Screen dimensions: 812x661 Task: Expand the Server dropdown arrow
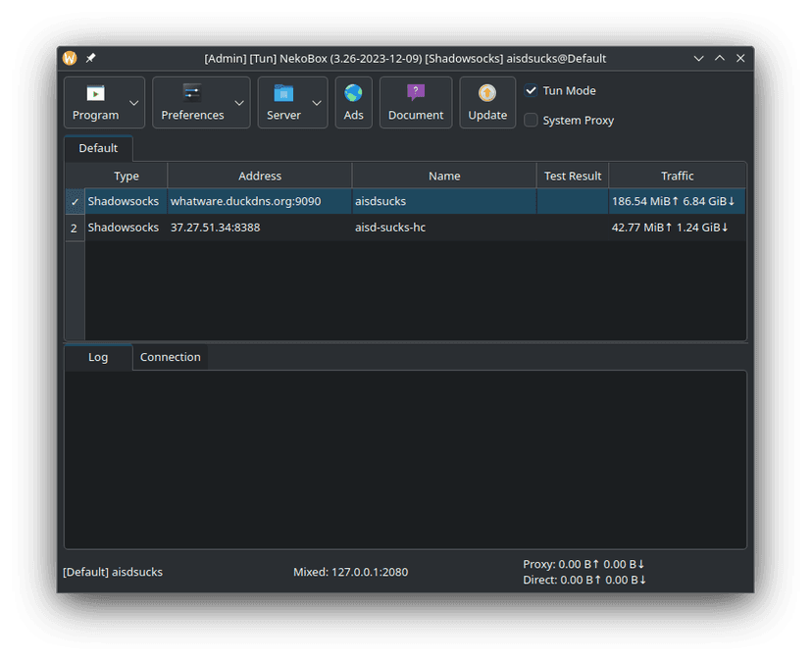click(x=317, y=103)
